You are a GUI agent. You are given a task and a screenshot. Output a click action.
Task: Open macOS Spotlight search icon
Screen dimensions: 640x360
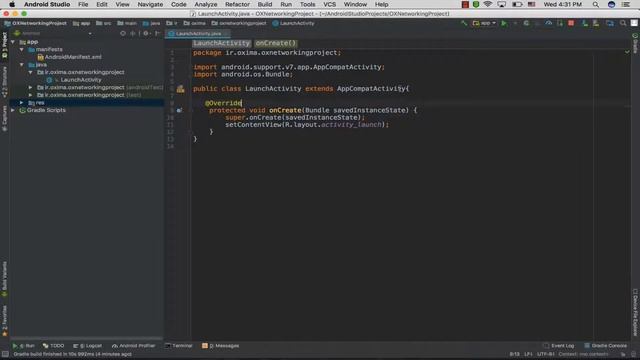pyautogui.click(x=596, y=4)
